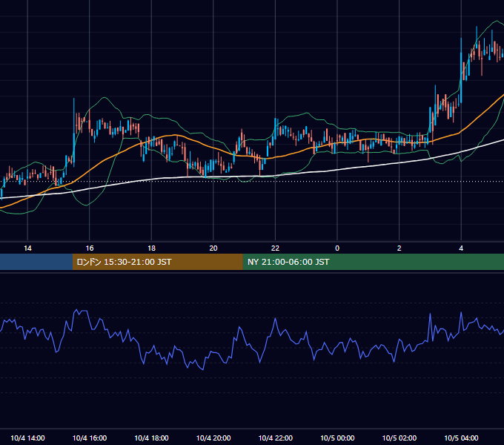Click hour label 16 on price chart axis
Viewport: 504px width, 445px height.
(90, 248)
